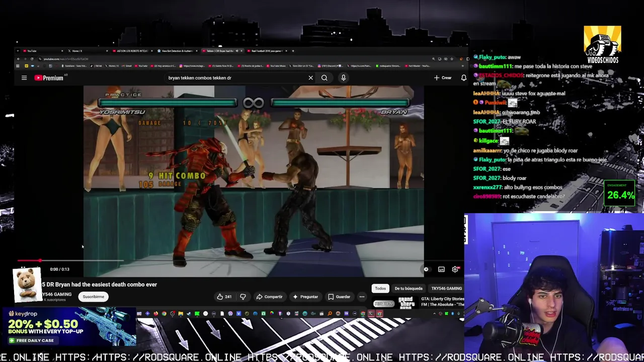This screenshot has height=362, width=644.
Task: Click the video title text
Action: pyautogui.click(x=99, y=285)
